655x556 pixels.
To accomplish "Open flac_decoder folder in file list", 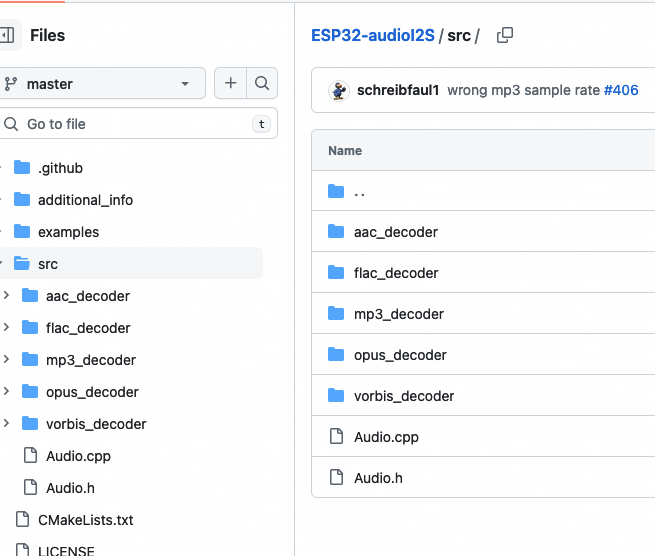I will point(396,273).
